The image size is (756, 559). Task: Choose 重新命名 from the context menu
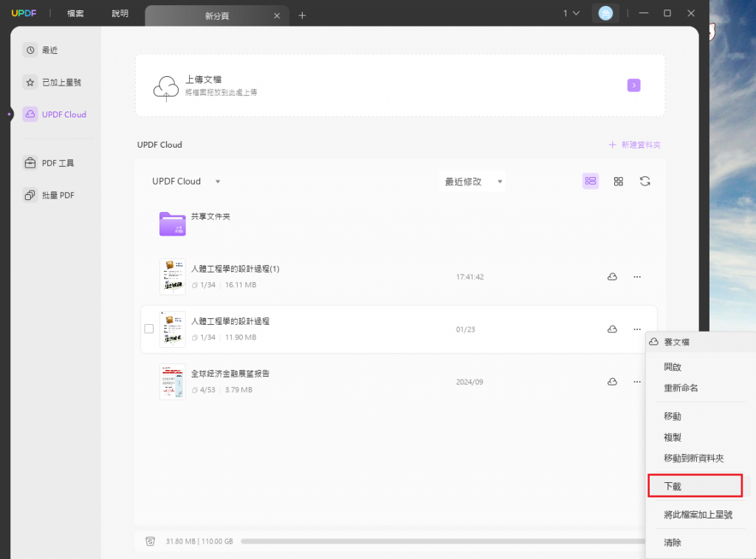(681, 388)
